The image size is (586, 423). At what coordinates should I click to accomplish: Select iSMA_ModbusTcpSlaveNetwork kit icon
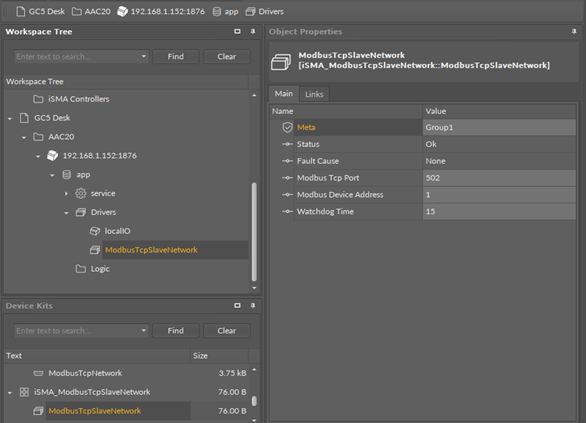pos(24,392)
